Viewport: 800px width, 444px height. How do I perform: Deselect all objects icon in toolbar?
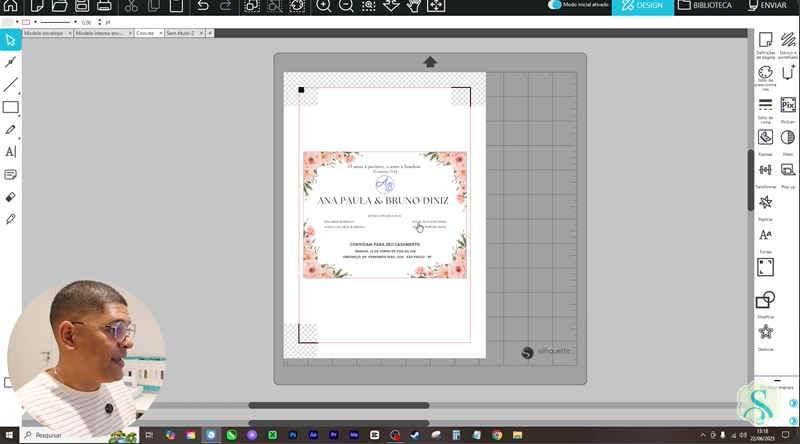pos(274,6)
